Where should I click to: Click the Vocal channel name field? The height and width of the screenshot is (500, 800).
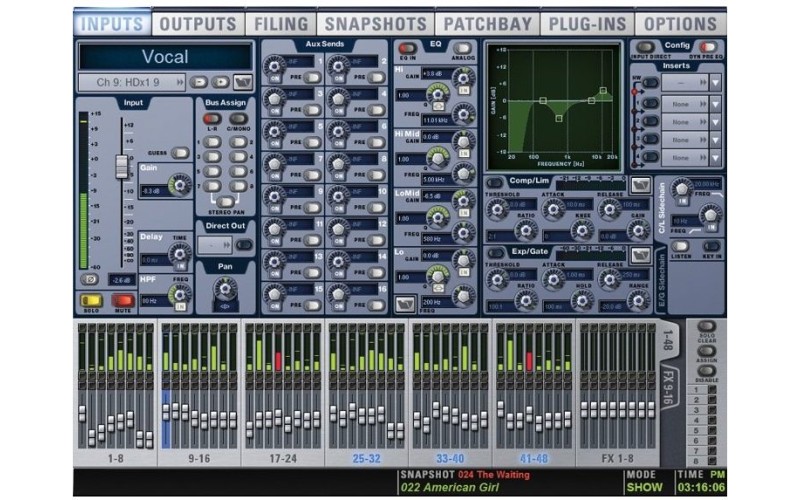pyautogui.click(x=165, y=57)
